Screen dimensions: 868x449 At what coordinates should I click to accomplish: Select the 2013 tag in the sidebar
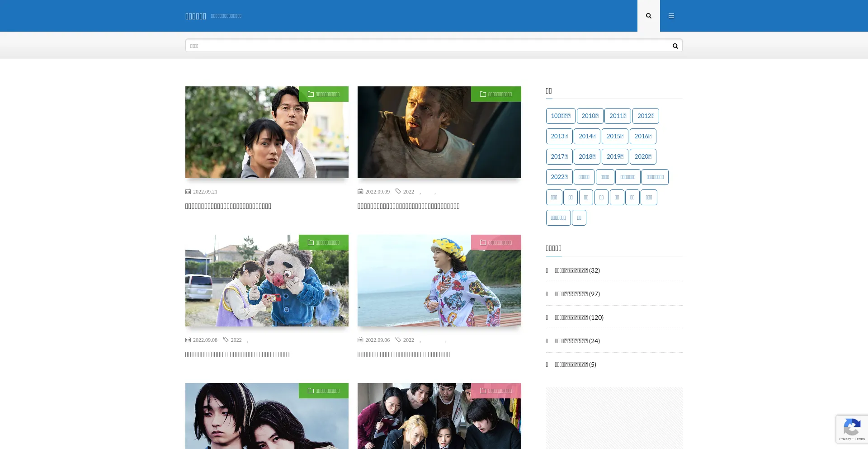click(x=559, y=137)
